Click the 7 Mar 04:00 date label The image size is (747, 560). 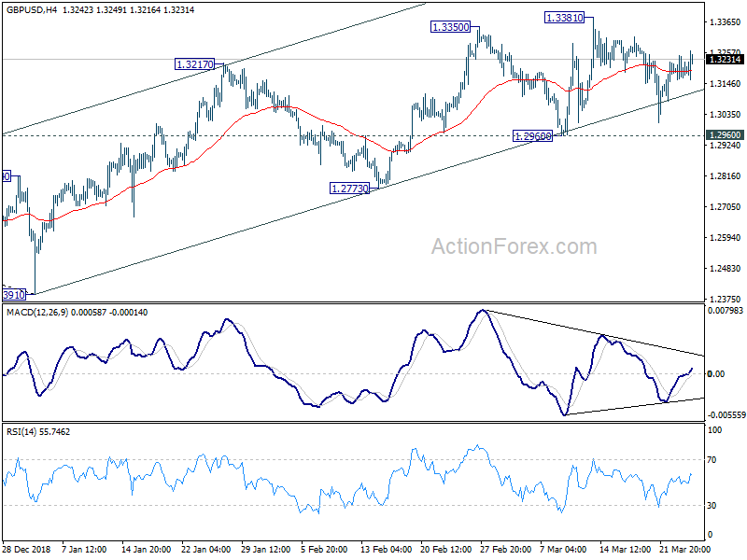[x=563, y=549]
